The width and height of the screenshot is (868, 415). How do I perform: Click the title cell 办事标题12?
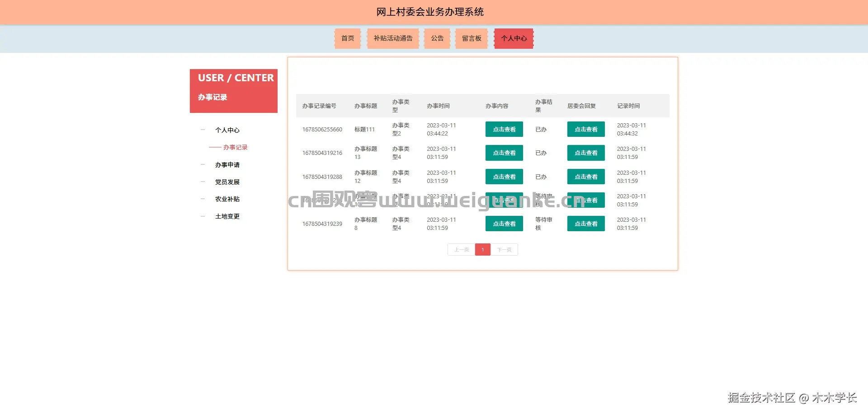366,177
